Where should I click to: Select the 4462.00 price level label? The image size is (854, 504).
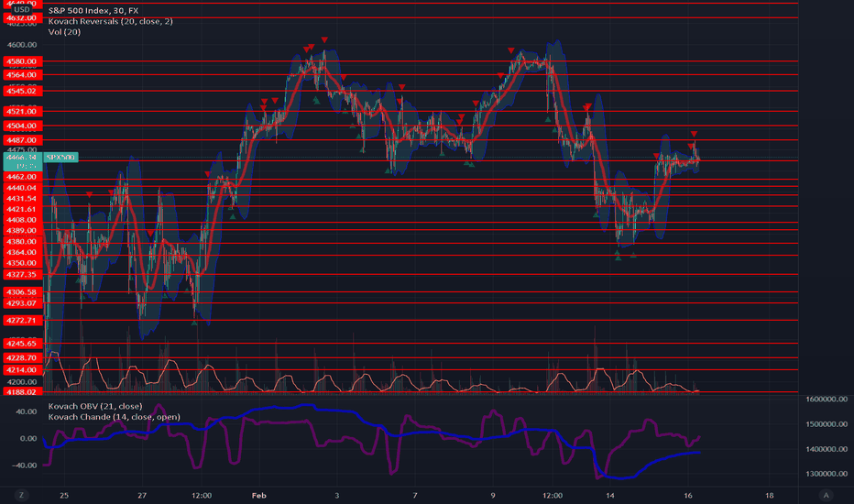[22, 177]
